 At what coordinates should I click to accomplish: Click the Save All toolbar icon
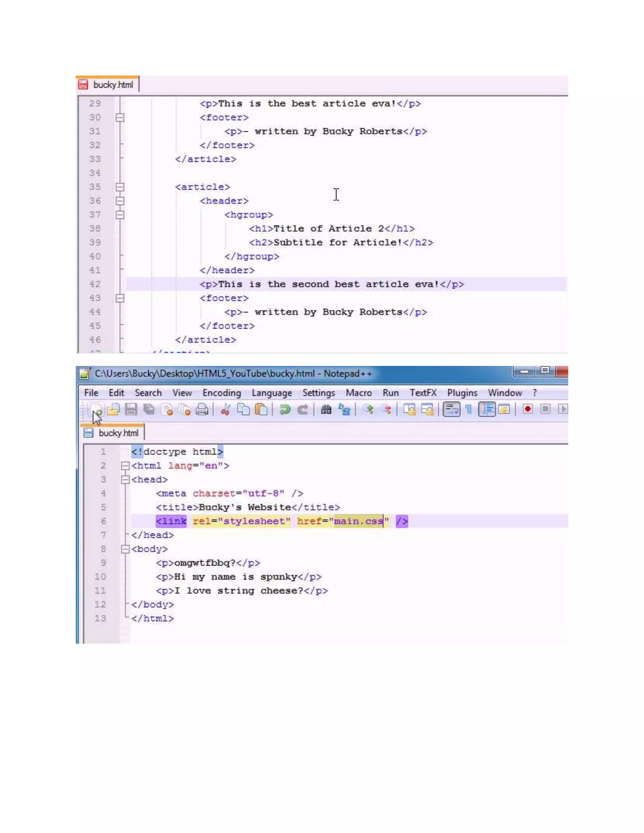click(x=149, y=410)
